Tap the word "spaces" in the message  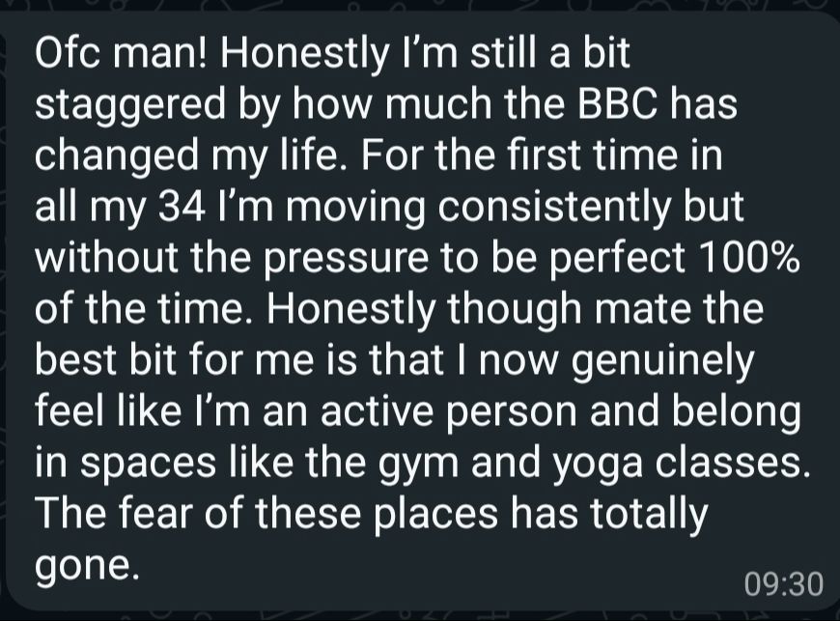[x=148, y=467]
